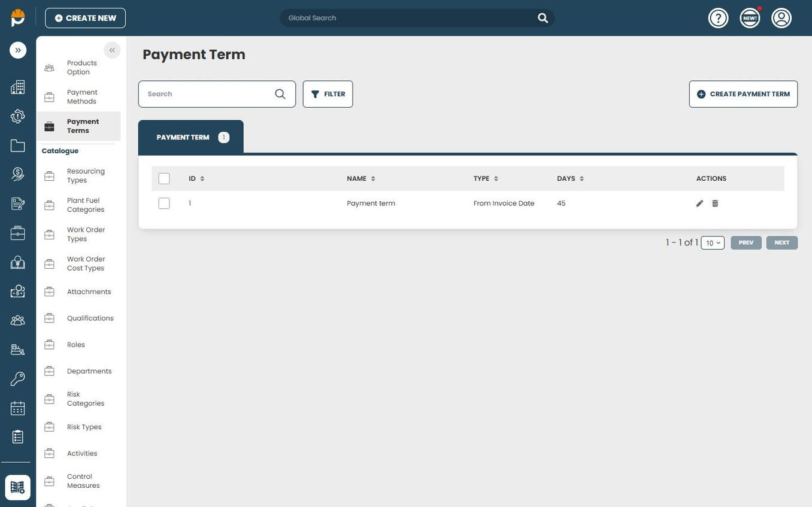
Task: Click the app logo in top-left corner
Action: click(18, 18)
